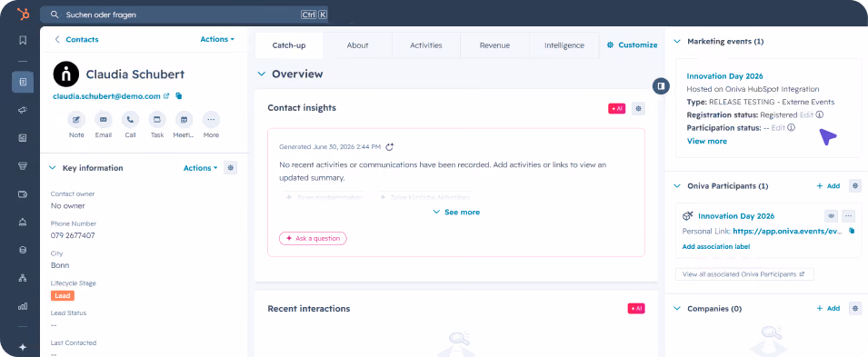Click the No owner contact owner value
868x357 pixels.
[x=67, y=206]
